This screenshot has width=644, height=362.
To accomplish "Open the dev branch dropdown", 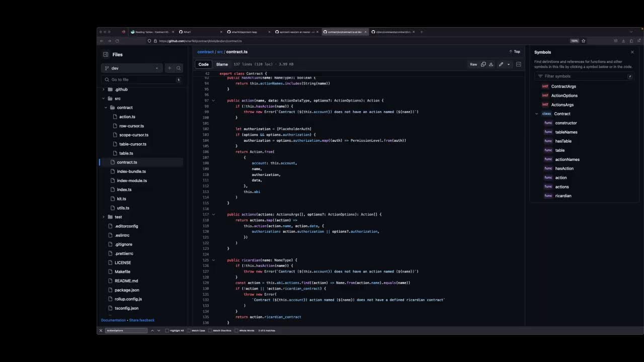I will click(132, 68).
